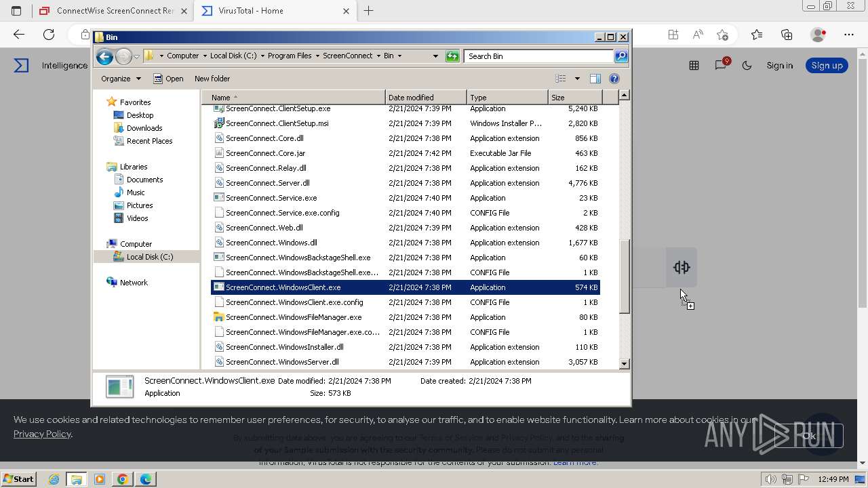The width and height of the screenshot is (868, 488).
Task: Sort by the Name column header
Action: tap(294, 98)
